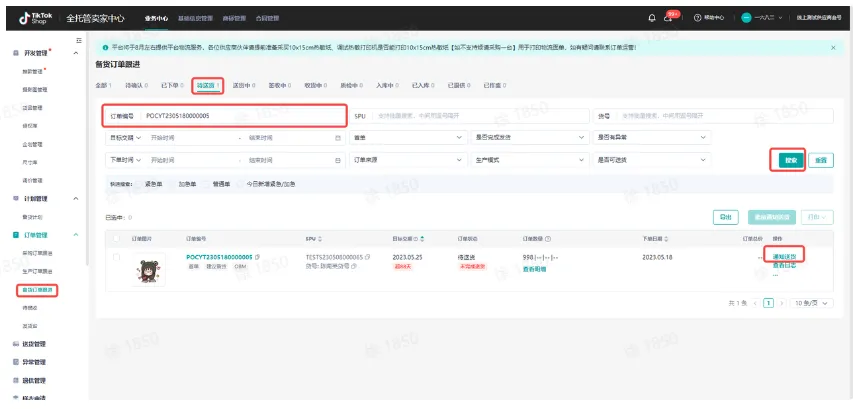Screen dimensions: 853x409
Task: Copy SPU TESTS230508000085 with copy icon
Action: point(368,256)
